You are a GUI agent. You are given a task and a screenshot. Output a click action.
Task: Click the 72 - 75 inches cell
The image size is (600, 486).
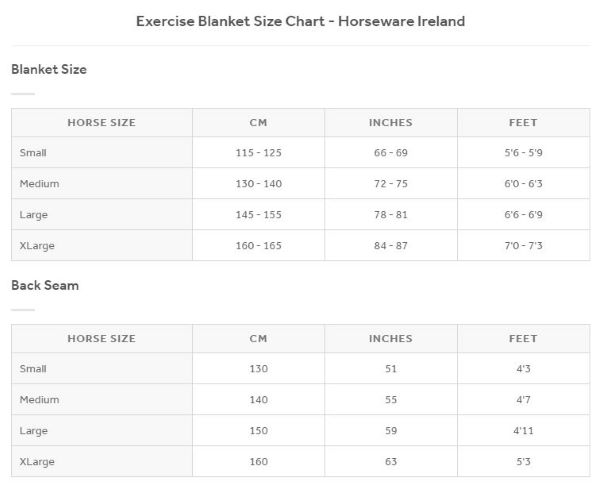point(390,184)
